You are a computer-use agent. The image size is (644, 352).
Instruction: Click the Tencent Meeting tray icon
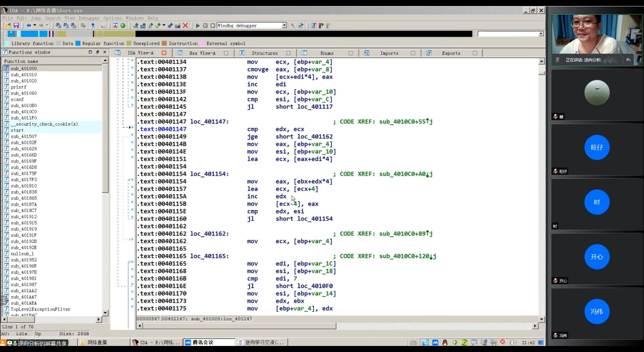[435, 343]
